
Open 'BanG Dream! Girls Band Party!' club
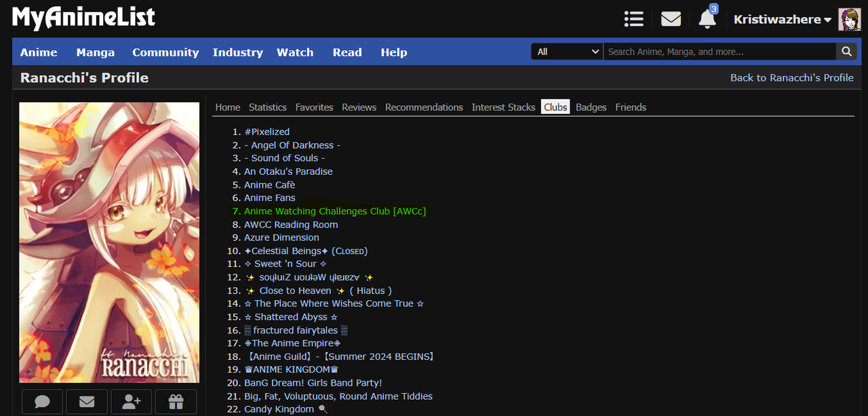(313, 383)
